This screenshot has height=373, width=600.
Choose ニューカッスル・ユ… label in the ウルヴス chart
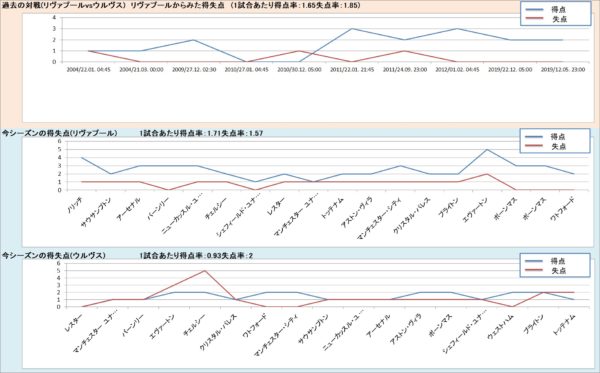pyautogui.click(x=342, y=331)
